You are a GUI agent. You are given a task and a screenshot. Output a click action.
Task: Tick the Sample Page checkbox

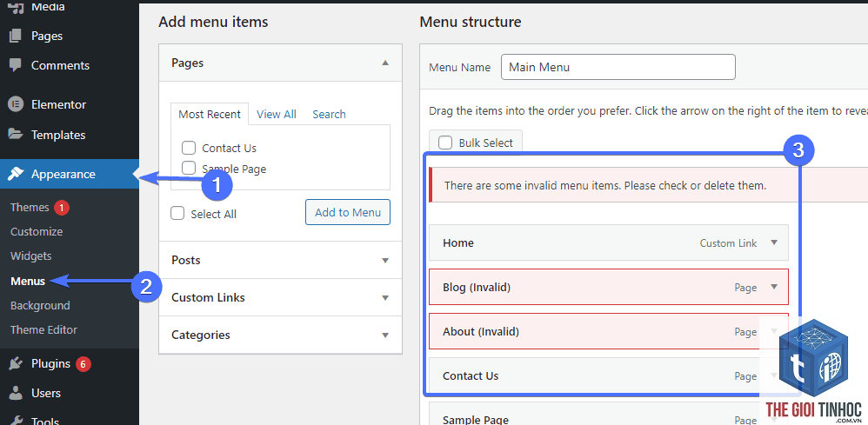(189, 168)
